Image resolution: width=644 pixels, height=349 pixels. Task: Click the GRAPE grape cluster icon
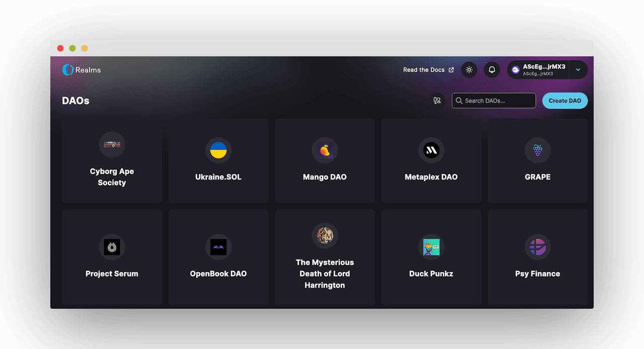point(537,150)
